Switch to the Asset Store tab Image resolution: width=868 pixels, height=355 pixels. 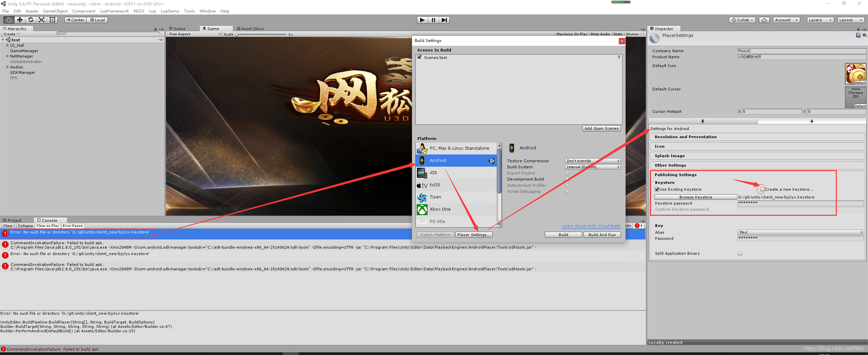(250, 29)
